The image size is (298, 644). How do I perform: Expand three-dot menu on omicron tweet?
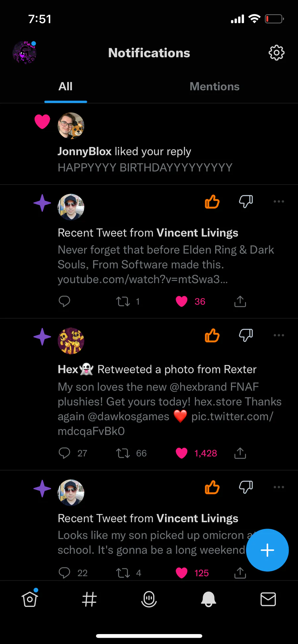[279, 487]
